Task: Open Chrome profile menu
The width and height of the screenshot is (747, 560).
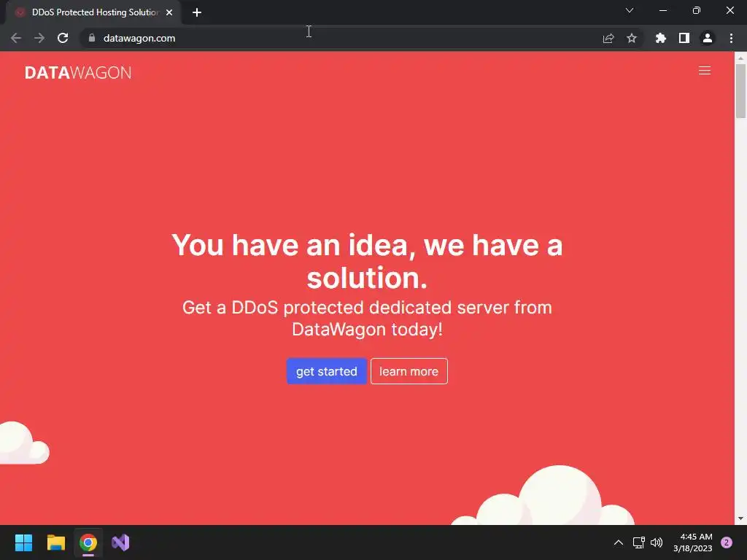Action: click(708, 38)
